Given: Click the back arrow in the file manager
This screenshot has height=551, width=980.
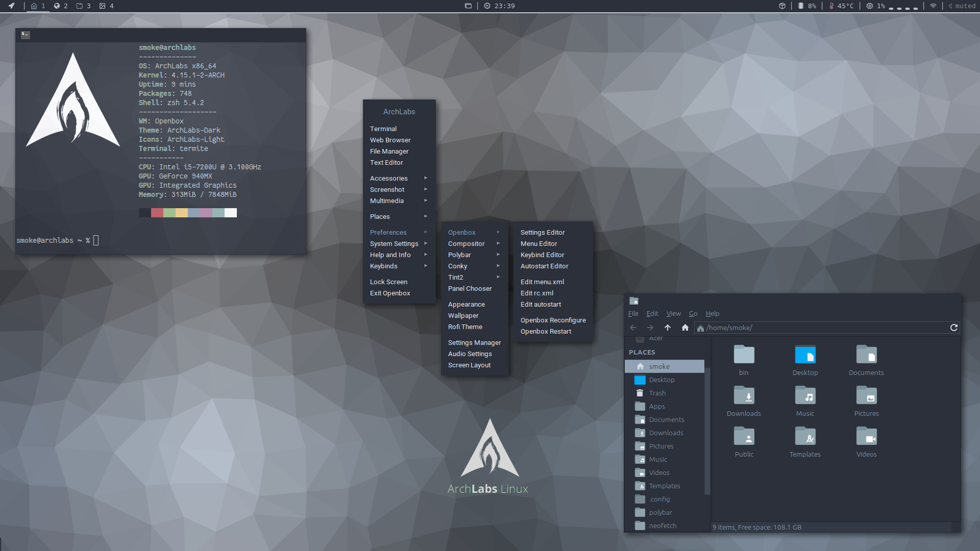Looking at the screenshot, I should coord(633,328).
